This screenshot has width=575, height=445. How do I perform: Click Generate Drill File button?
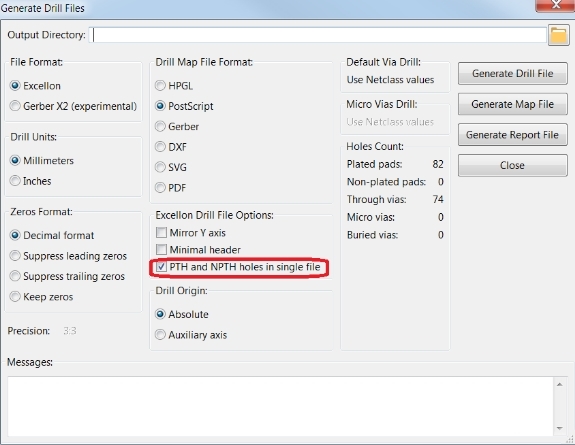tap(513, 73)
